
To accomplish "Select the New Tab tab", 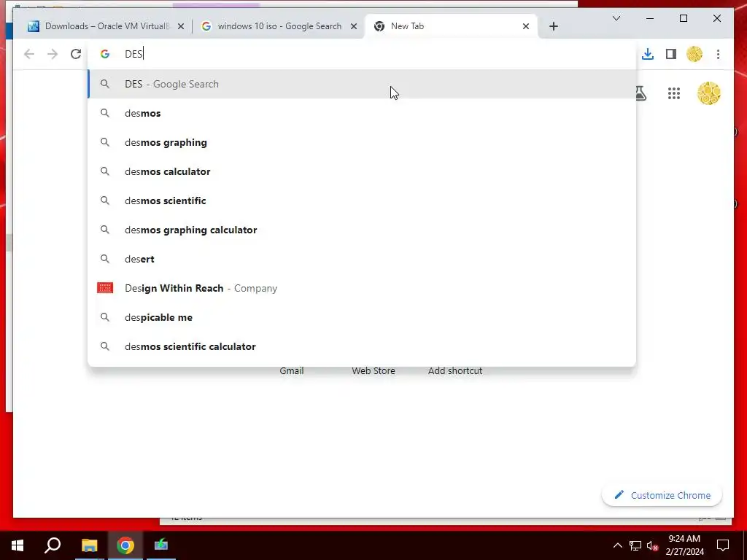I will [450, 26].
